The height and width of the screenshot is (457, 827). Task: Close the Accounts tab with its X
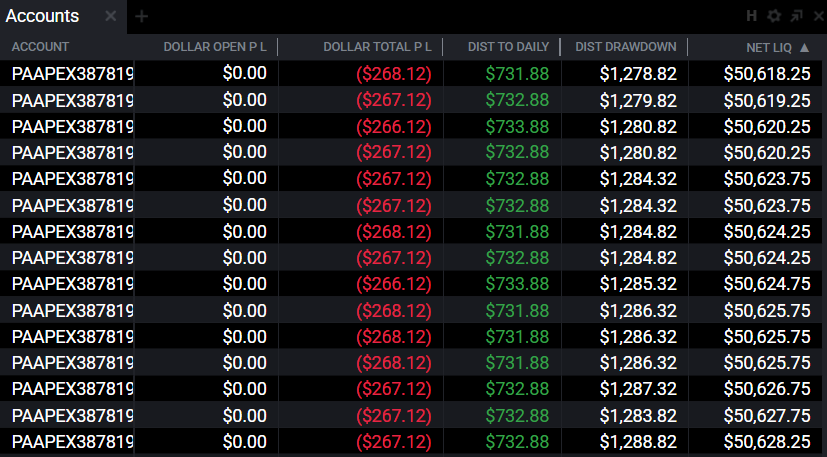click(x=110, y=16)
